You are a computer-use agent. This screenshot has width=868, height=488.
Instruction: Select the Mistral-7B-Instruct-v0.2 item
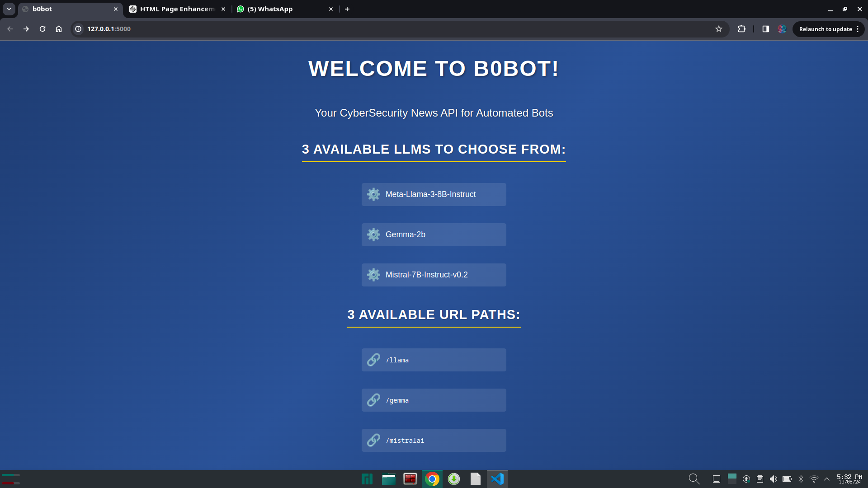[434, 275]
